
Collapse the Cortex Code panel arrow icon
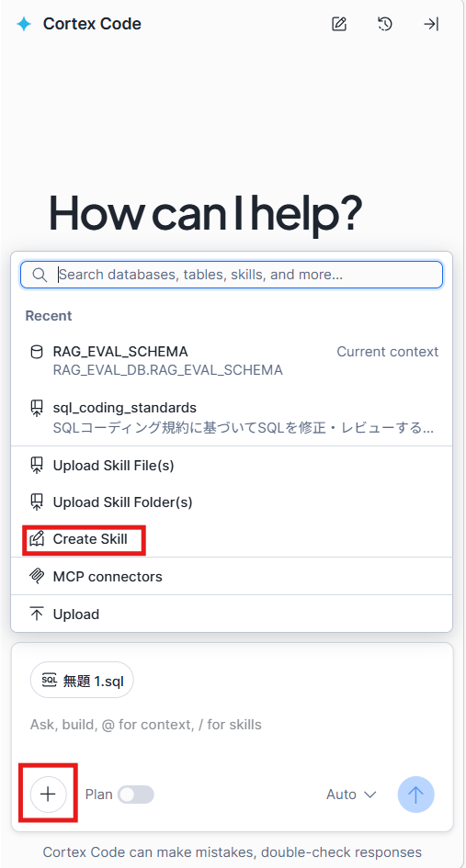(430, 24)
